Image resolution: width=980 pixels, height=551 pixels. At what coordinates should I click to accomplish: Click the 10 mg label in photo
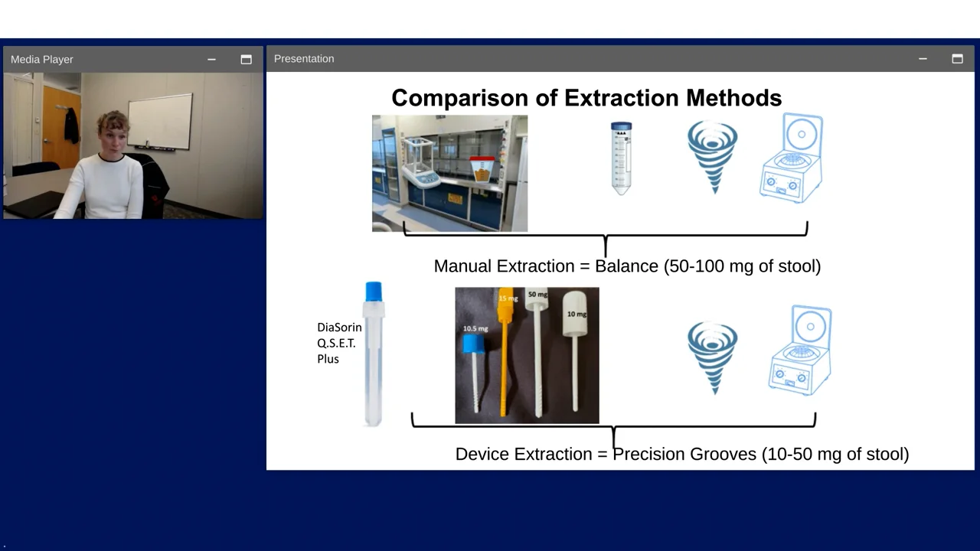pyautogui.click(x=577, y=314)
